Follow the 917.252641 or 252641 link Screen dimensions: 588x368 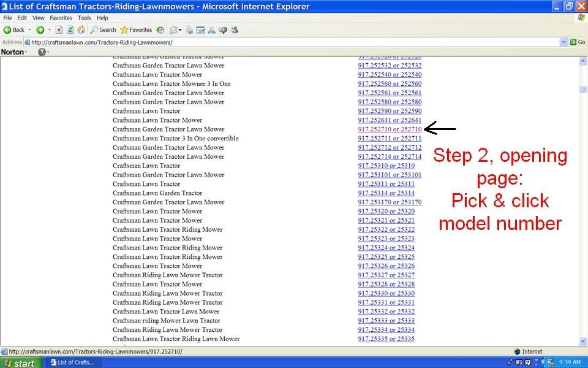tap(390, 120)
